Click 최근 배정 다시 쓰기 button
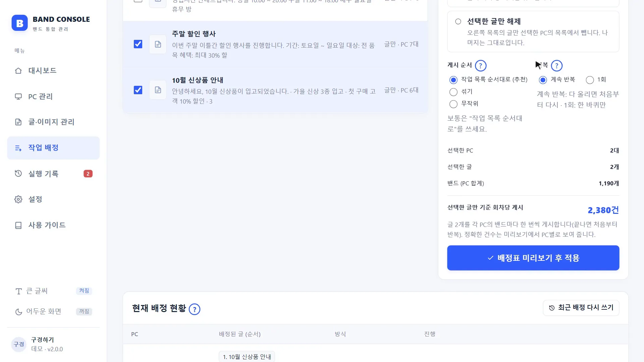 pos(581,308)
